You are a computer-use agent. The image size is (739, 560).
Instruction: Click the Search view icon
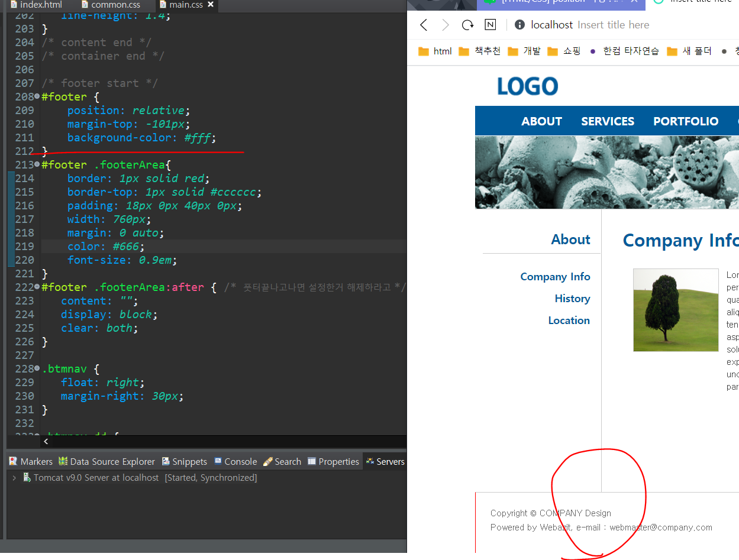(267, 461)
